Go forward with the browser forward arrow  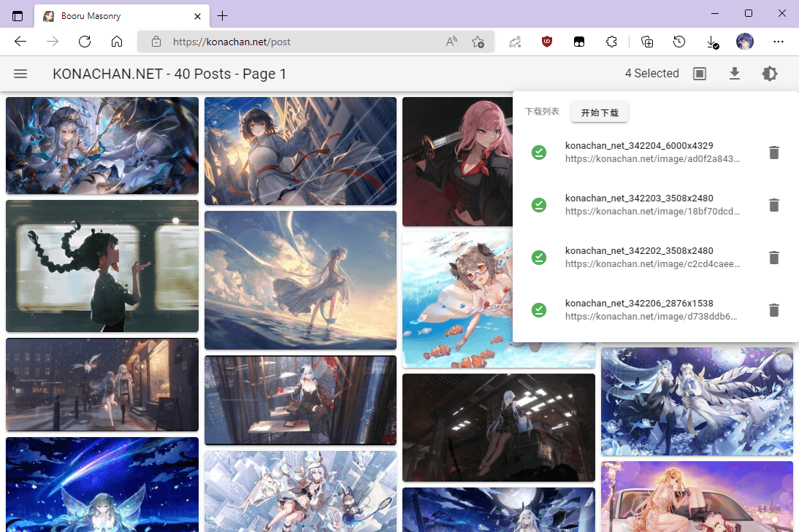tap(53, 42)
